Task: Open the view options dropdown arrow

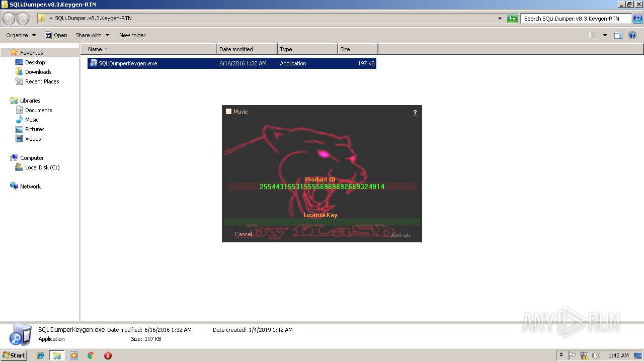Action: pos(605,35)
